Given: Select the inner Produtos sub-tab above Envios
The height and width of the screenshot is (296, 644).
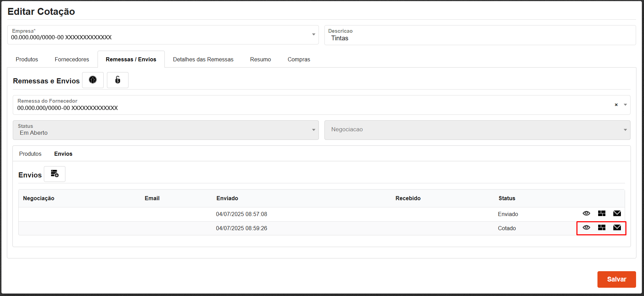Looking at the screenshot, I should [x=30, y=154].
